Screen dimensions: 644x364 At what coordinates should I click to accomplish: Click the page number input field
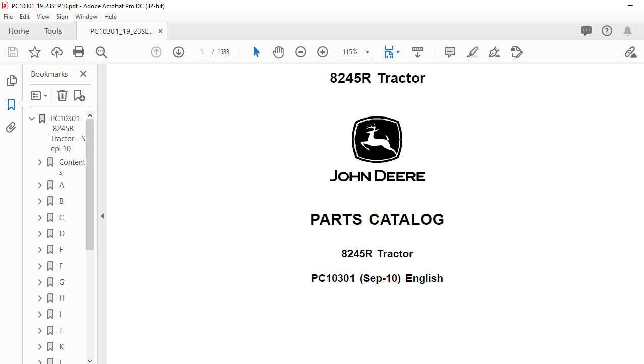click(x=202, y=52)
